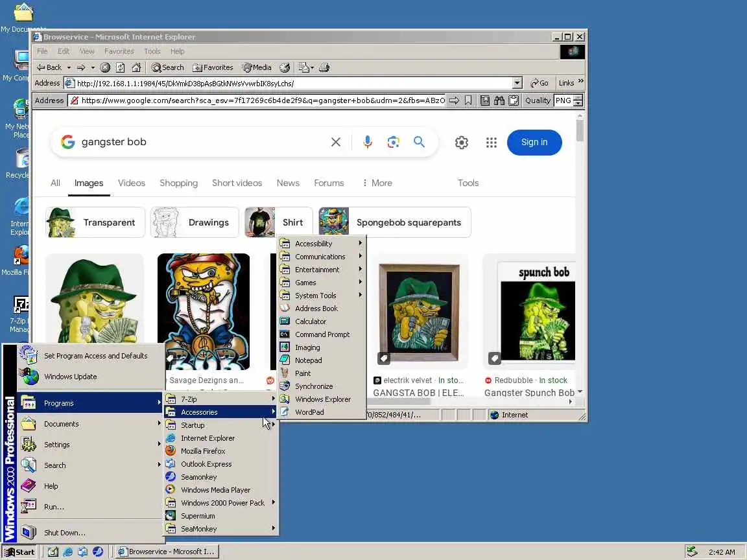
Task: Open Outlook Express from Programs menu
Action: [x=222, y=464]
